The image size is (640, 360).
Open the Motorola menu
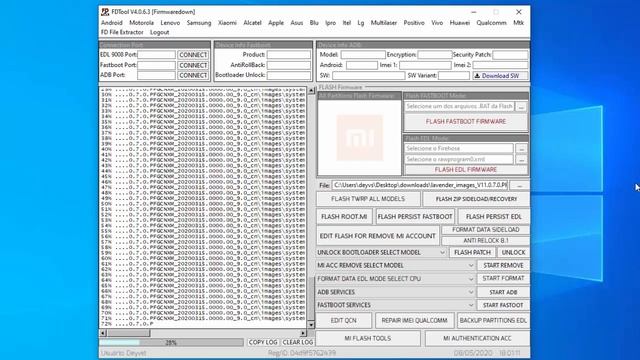141,23
